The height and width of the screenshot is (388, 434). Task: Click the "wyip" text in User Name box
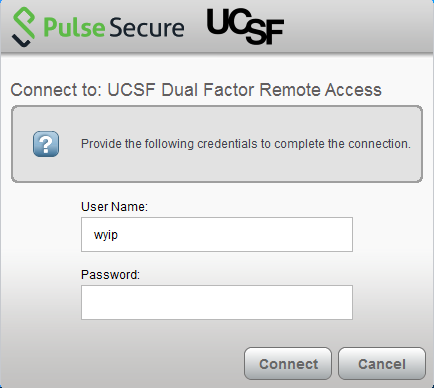coord(106,235)
